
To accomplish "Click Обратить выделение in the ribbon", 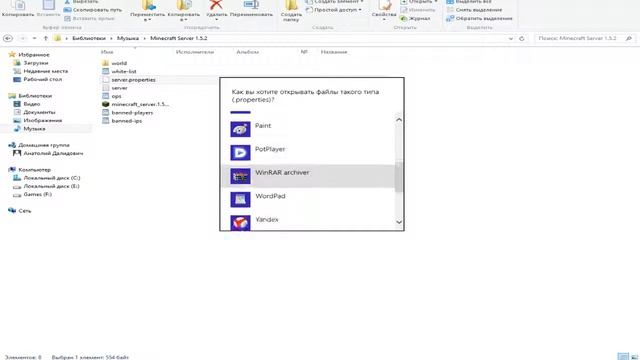I will pyautogui.click(x=479, y=18).
